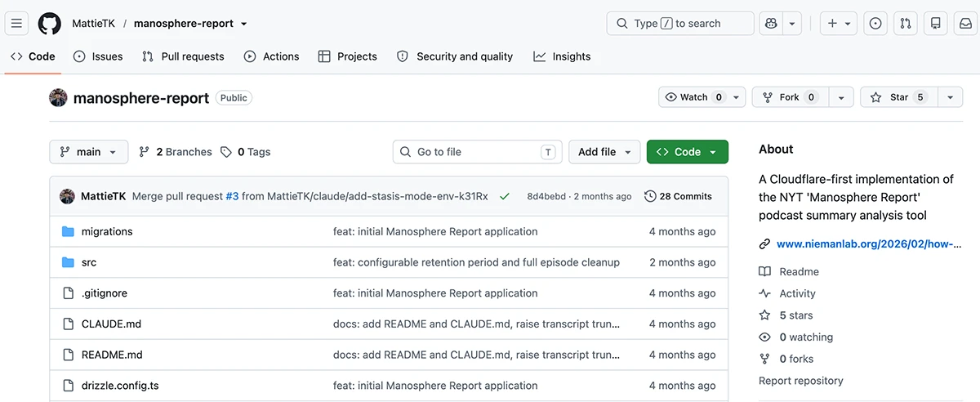Click the migrations folder icon
Viewport: 980px width, 402px height.
pyautogui.click(x=69, y=232)
